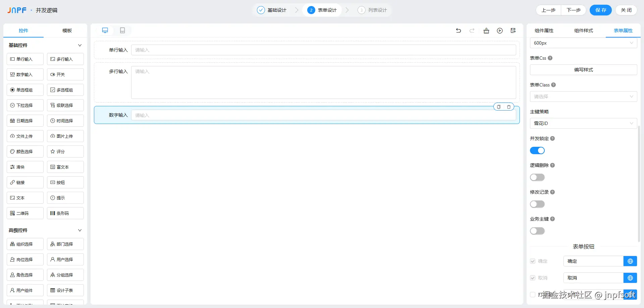The width and height of the screenshot is (644, 308).
Task: Click the 上一步 button
Action: pyautogui.click(x=548, y=10)
